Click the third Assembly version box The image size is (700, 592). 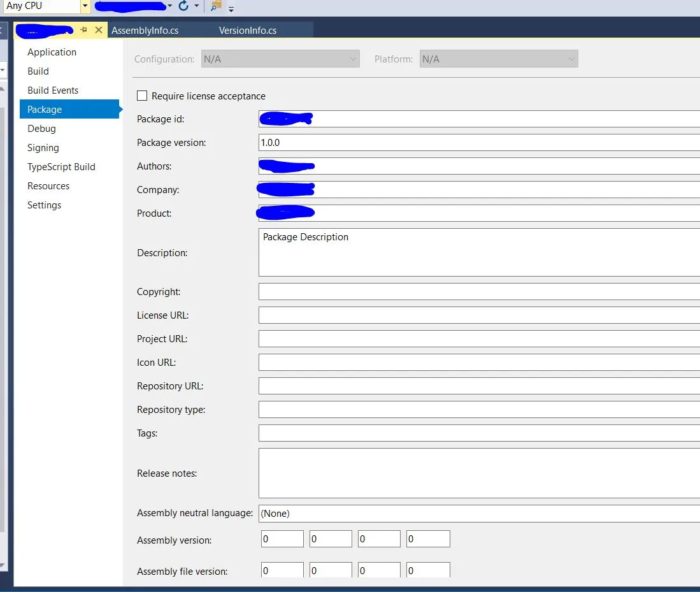click(x=379, y=539)
